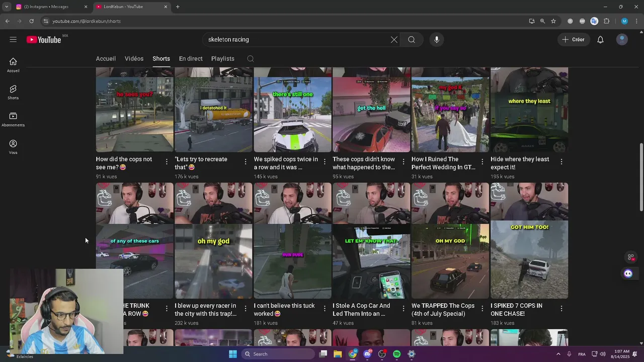Click the browser zoom magnifier icon in address bar
Image resolution: width=644 pixels, height=362 pixels.
(x=542, y=21)
